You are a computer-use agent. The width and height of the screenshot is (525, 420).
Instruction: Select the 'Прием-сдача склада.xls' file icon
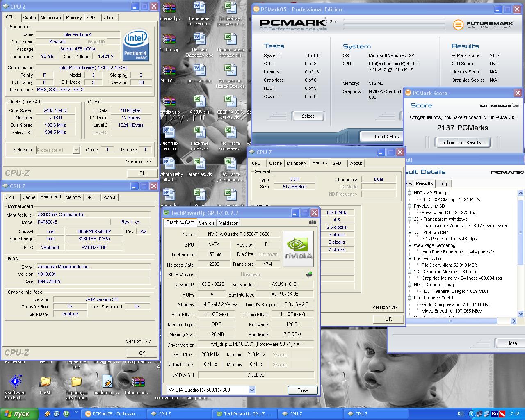(231, 39)
